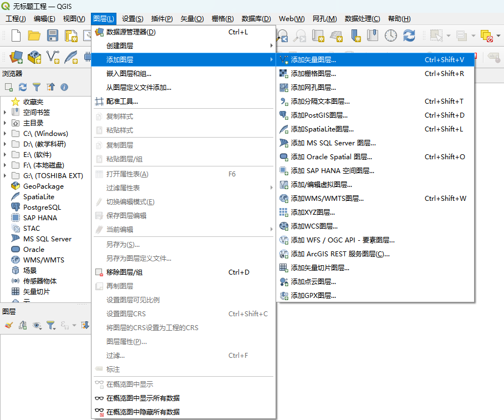The width and height of the screenshot is (504, 420).
Task: Open the 数据处理(C) menu
Action: 362,19
